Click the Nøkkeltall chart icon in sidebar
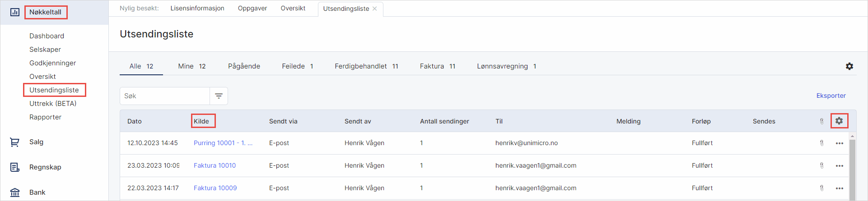 coord(15,12)
